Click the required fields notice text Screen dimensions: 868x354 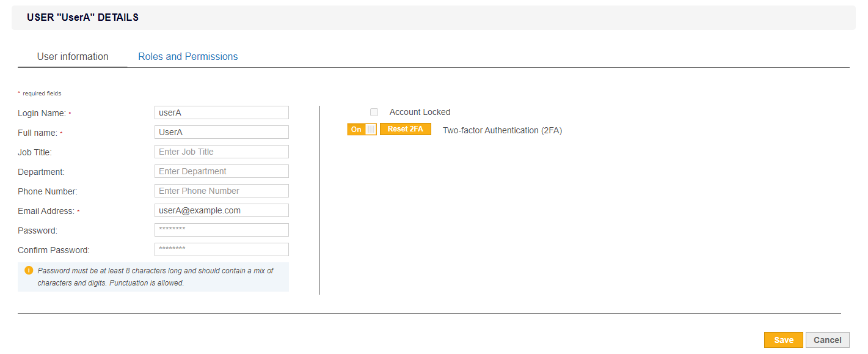click(40, 92)
